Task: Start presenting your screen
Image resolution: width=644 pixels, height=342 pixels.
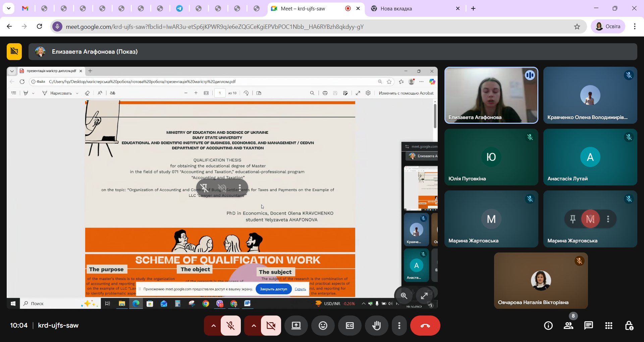Action: tap(296, 326)
